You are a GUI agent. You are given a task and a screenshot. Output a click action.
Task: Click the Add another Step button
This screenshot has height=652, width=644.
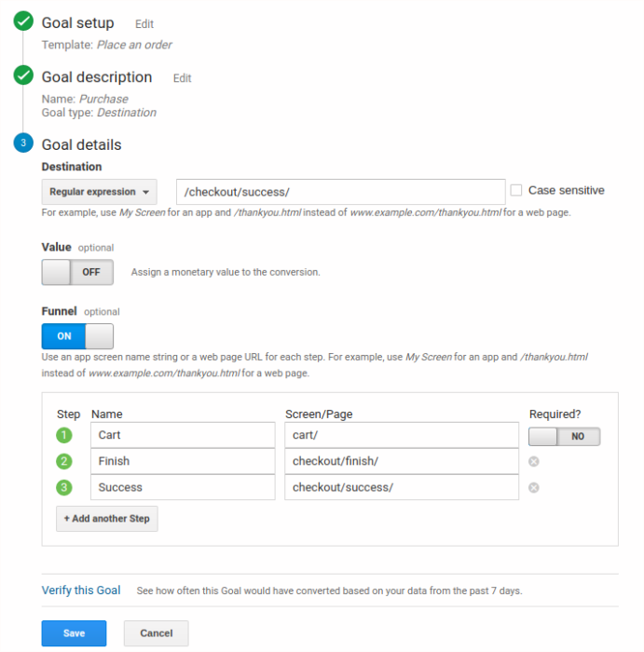[x=106, y=519]
